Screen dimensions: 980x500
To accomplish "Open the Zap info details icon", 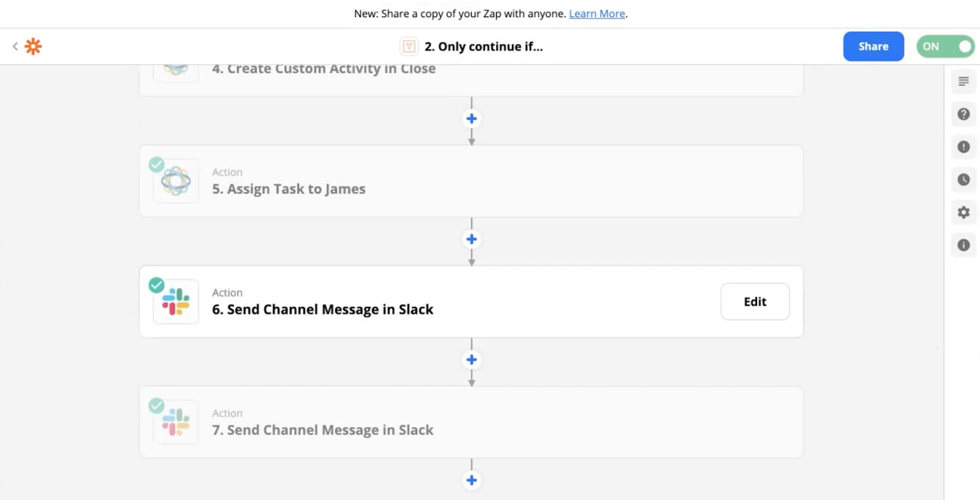I will click(x=963, y=245).
